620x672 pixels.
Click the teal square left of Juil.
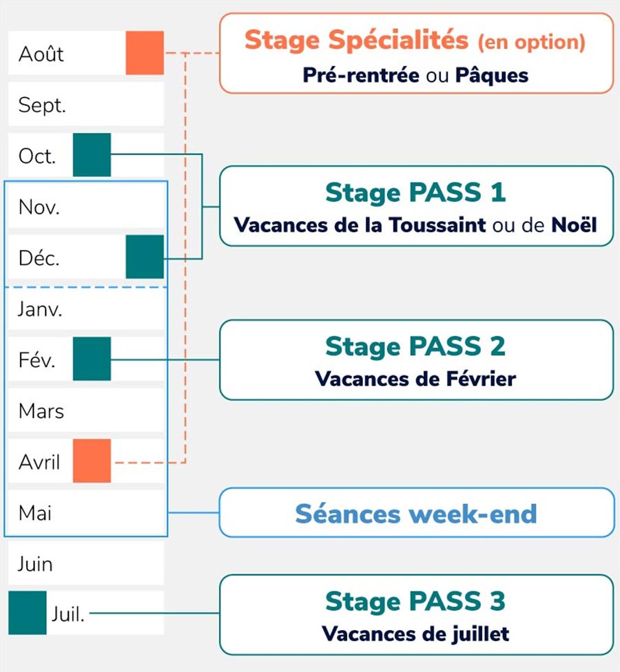click(x=28, y=613)
